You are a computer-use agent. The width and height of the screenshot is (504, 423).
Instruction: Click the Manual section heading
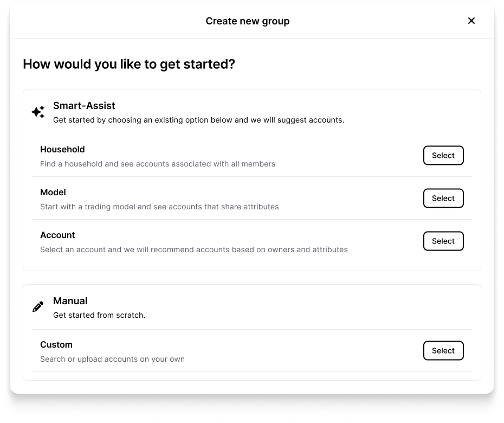point(70,300)
